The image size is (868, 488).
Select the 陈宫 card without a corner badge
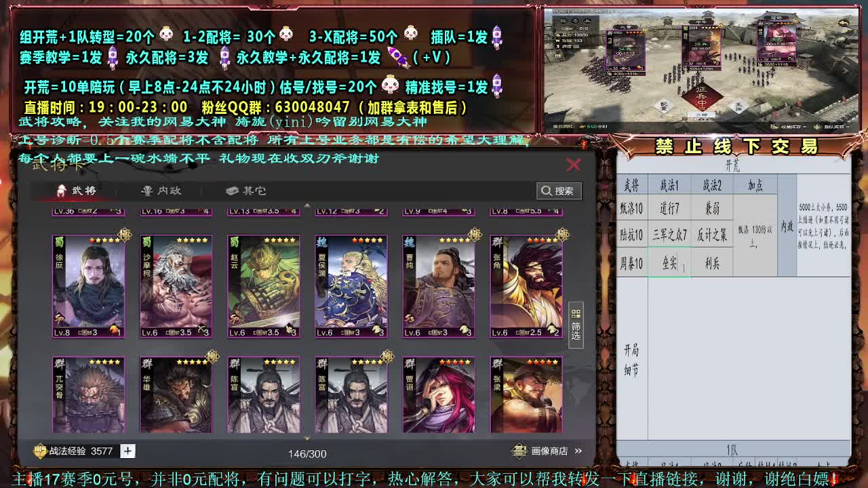(263, 395)
